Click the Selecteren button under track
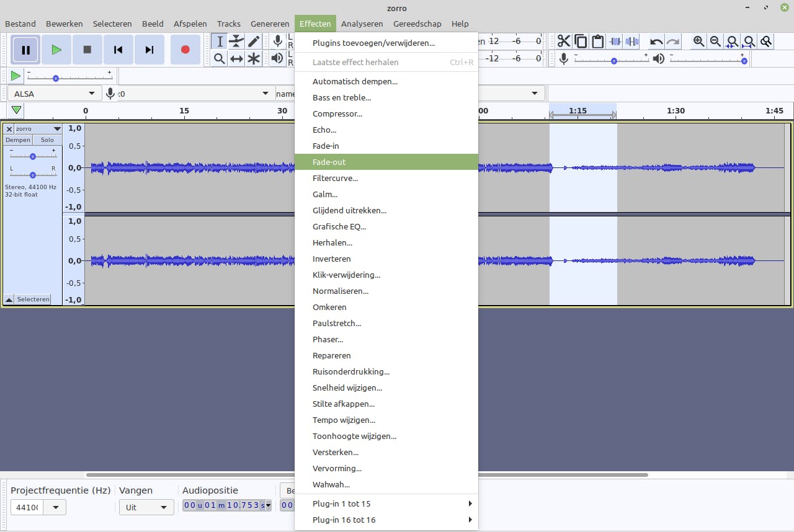 click(x=33, y=299)
